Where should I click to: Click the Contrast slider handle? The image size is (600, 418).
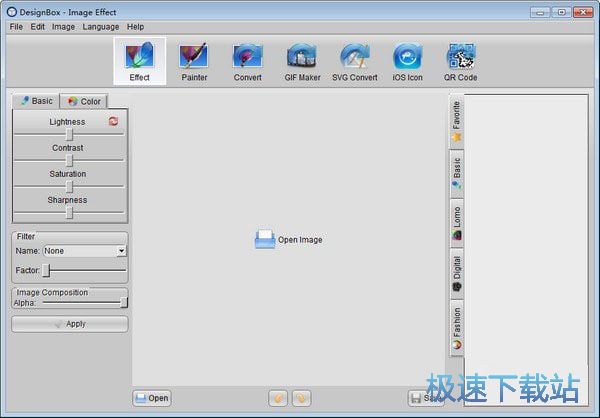[x=69, y=160]
